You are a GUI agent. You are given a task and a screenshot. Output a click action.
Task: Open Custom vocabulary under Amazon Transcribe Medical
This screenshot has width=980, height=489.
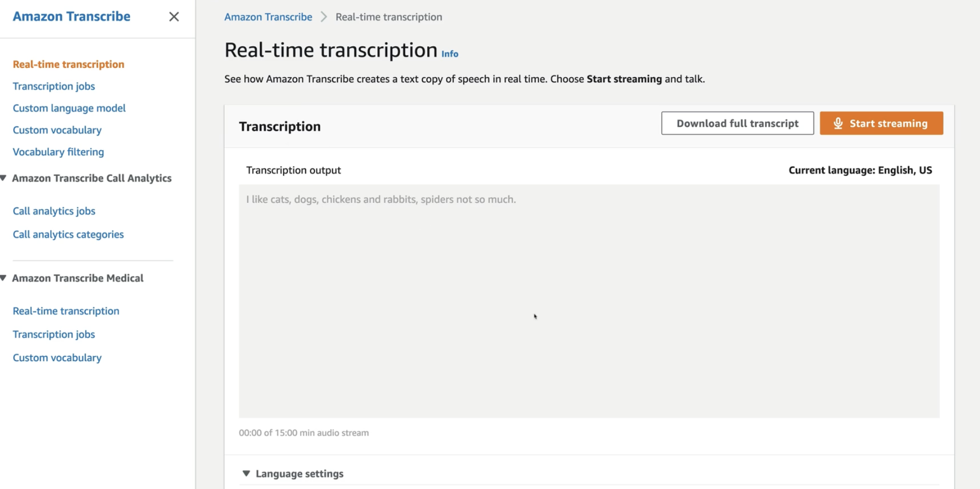57,358
